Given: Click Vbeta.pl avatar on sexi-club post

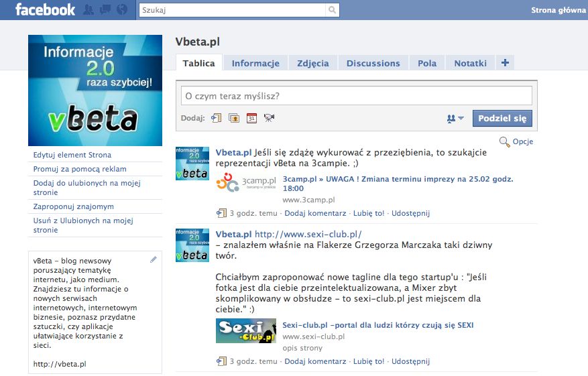Looking at the screenshot, I should coord(192,245).
